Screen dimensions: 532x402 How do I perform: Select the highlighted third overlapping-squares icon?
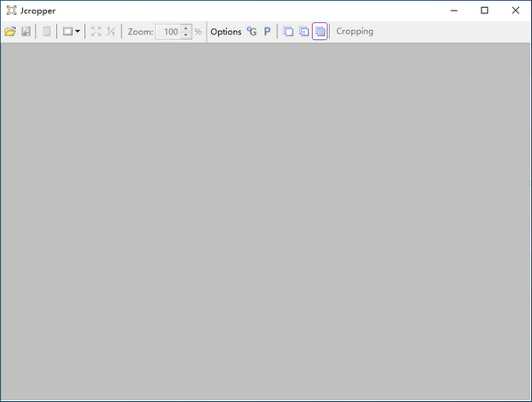pos(319,31)
